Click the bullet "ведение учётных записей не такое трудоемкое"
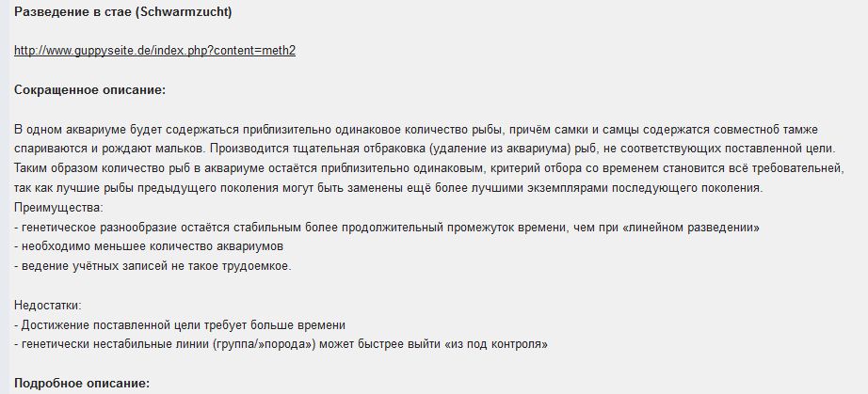868x394 pixels. tap(153, 266)
